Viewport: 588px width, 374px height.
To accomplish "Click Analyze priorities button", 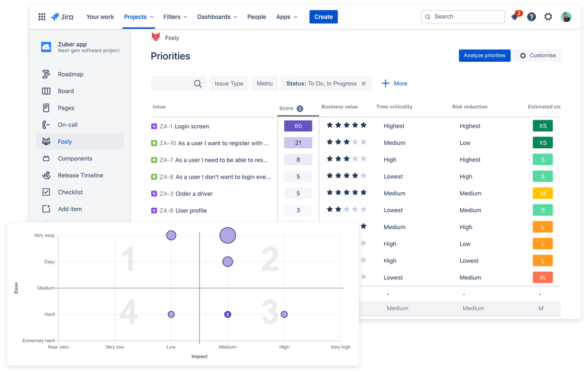I will click(484, 55).
